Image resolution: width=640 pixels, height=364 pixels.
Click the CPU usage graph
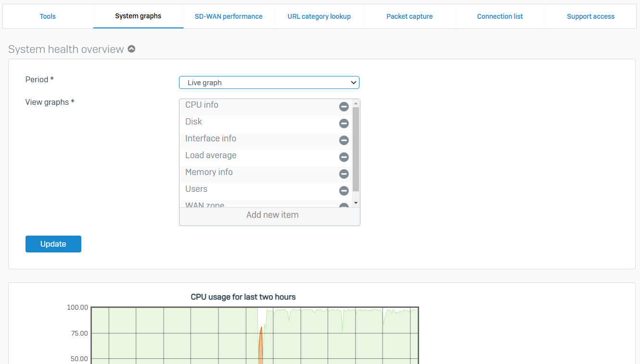[255, 337]
